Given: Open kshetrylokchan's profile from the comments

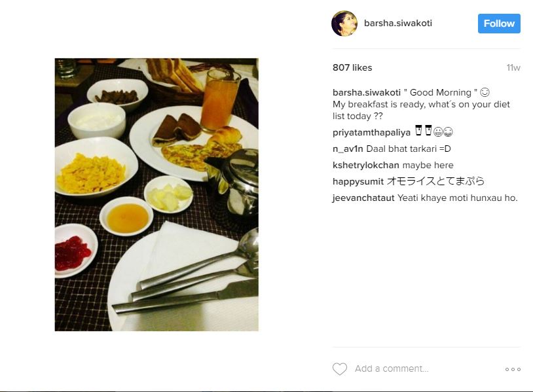Looking at the screenshot, I should pyautogui.click(x=366, y=165).
